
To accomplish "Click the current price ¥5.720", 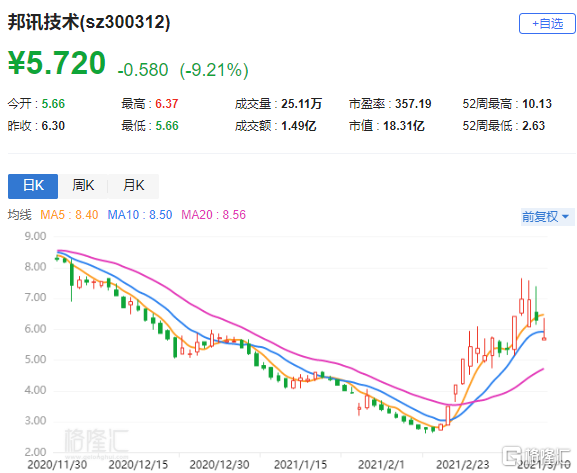I will tap(57, 63).
